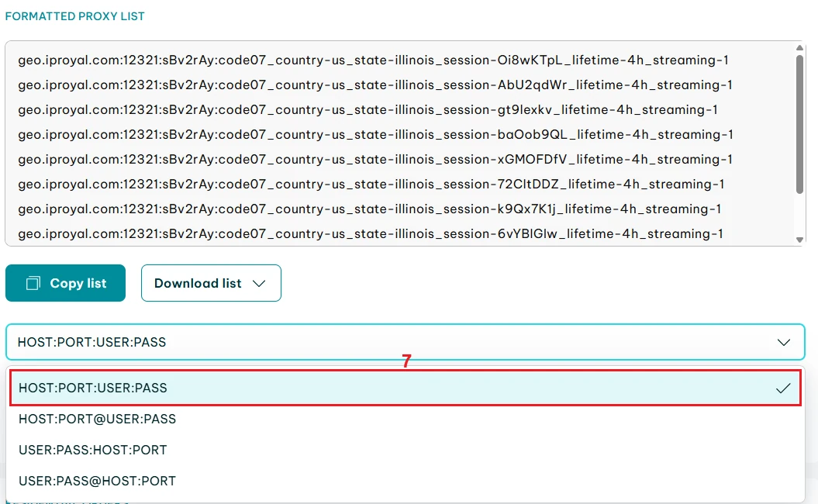Expand the Download list chevron
Screen dimensions: 818x504
[260, 284]
